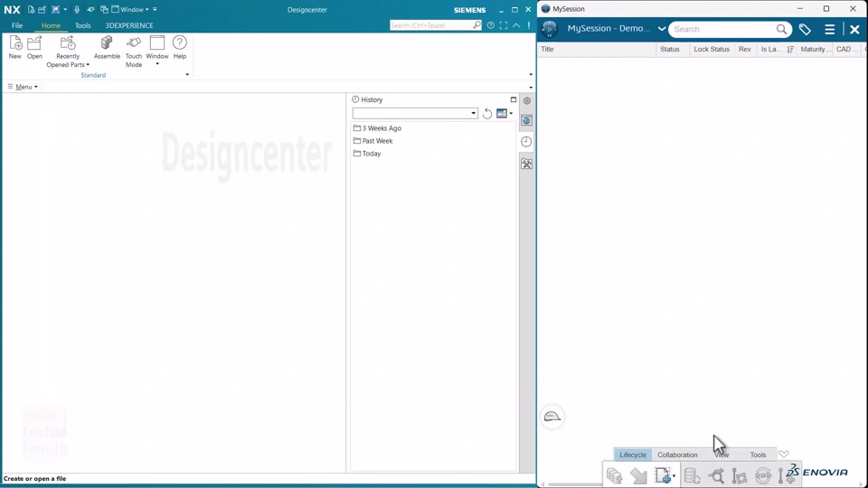Image resolution: width=868 pixels, height=488 pixels.
Task: Open the 3DEXPERIENCE ribbon tab
Action: click(129, 25)
